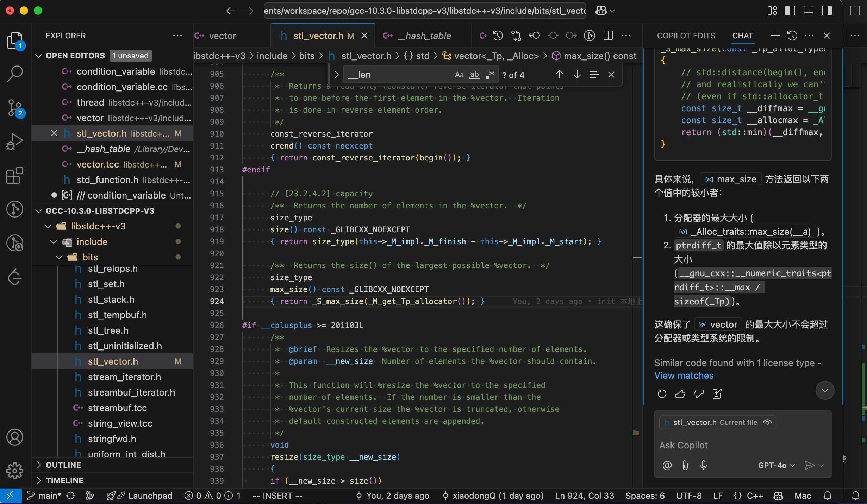This screenshot has width=867, height=504.
Task: Open Manage gear icon
Action: (x=15, y=471)
